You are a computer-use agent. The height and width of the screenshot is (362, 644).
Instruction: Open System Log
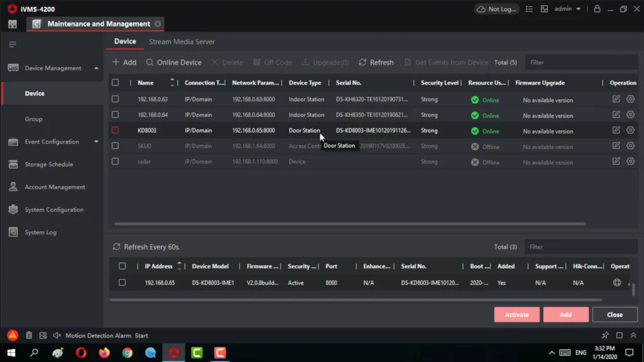pyautogui.click(x=41, y=233)
